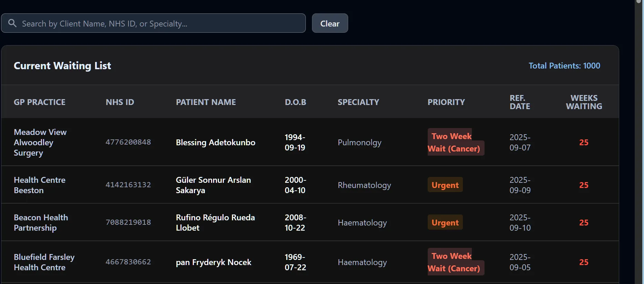Click the Patient Name column header
This screenshot has width=644, height=284.
coord(206,102)
